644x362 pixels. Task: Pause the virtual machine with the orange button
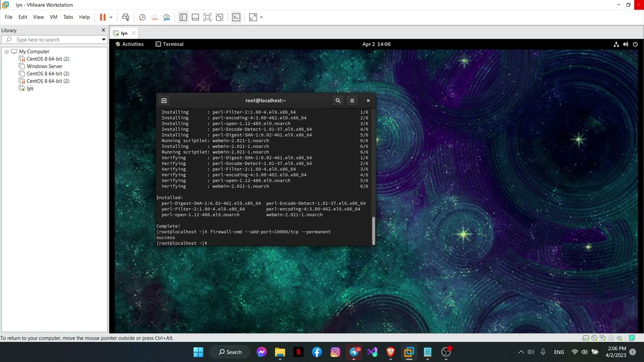point(103,17)
